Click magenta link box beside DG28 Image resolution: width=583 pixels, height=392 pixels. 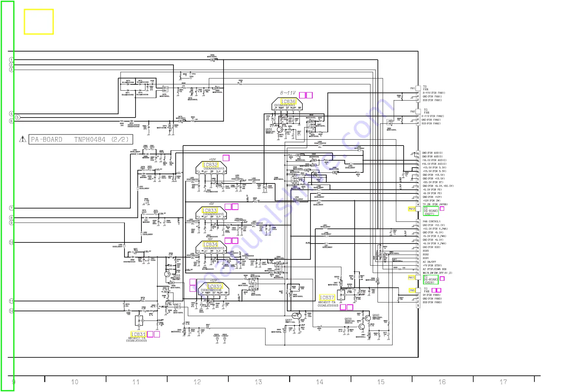click(x=442, y=279)
